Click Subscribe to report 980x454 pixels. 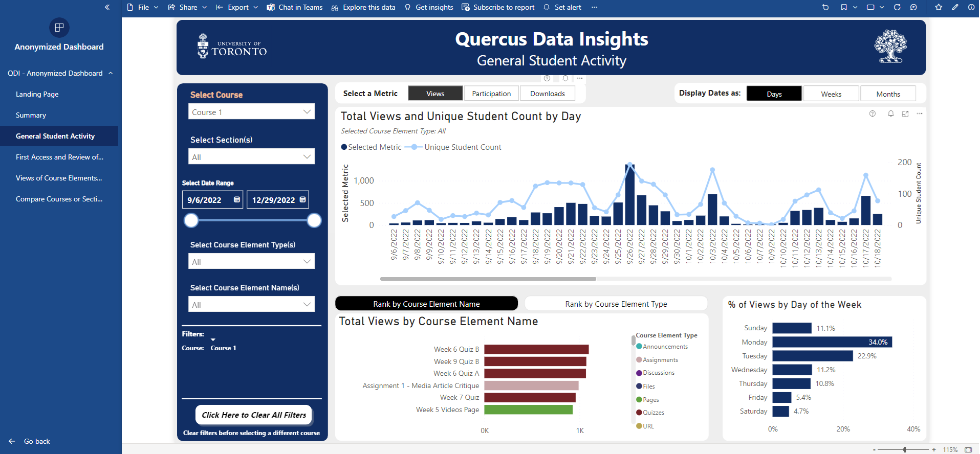tap(498, 7)
